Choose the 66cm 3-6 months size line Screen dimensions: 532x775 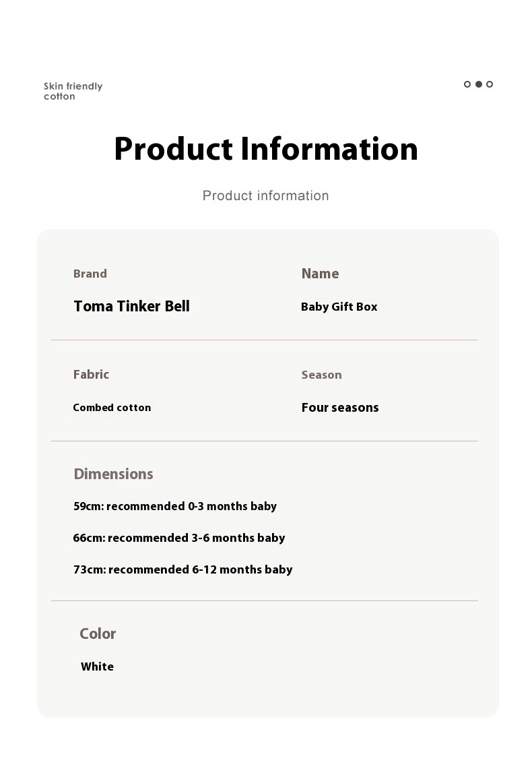(179, 538)
